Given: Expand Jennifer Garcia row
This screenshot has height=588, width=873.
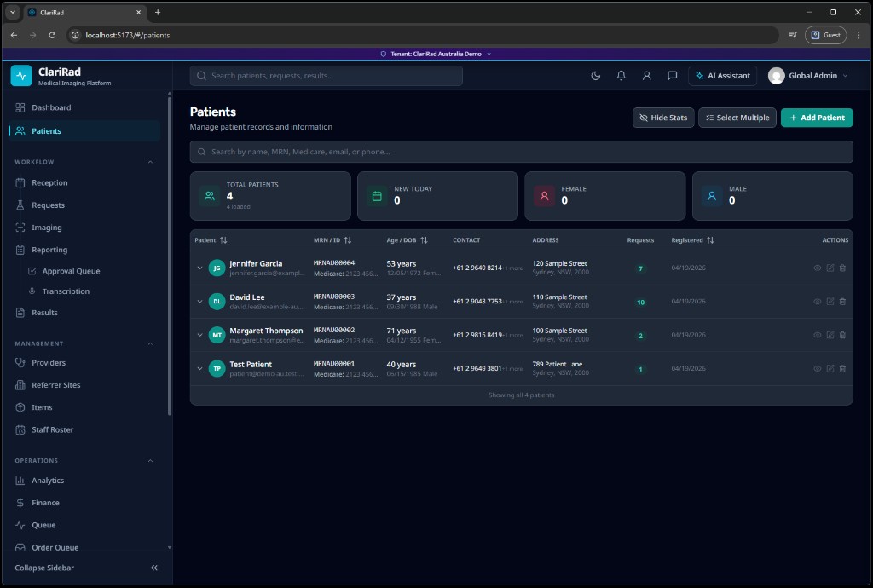Looking at the screenshot, I should [199, 268].
